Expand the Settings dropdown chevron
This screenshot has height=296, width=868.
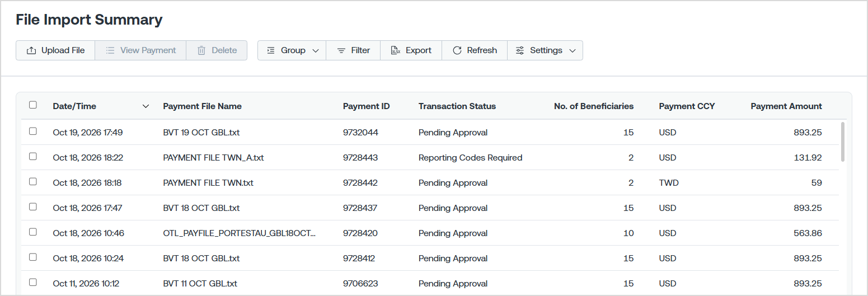pos(573,50)
